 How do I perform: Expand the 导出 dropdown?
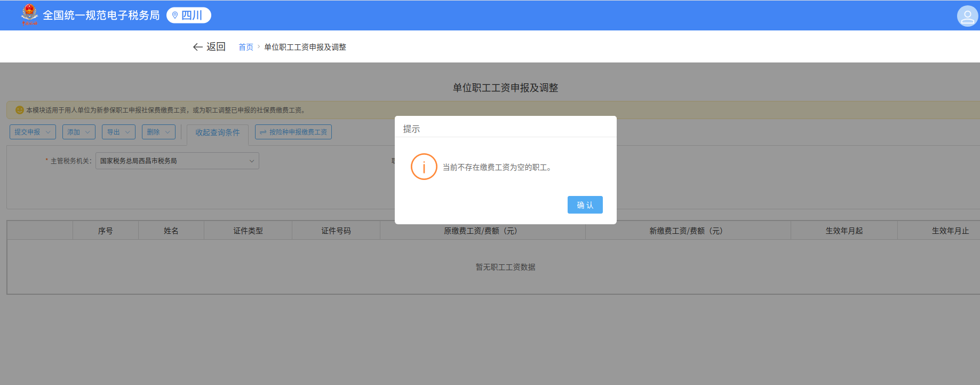(118, 132)
